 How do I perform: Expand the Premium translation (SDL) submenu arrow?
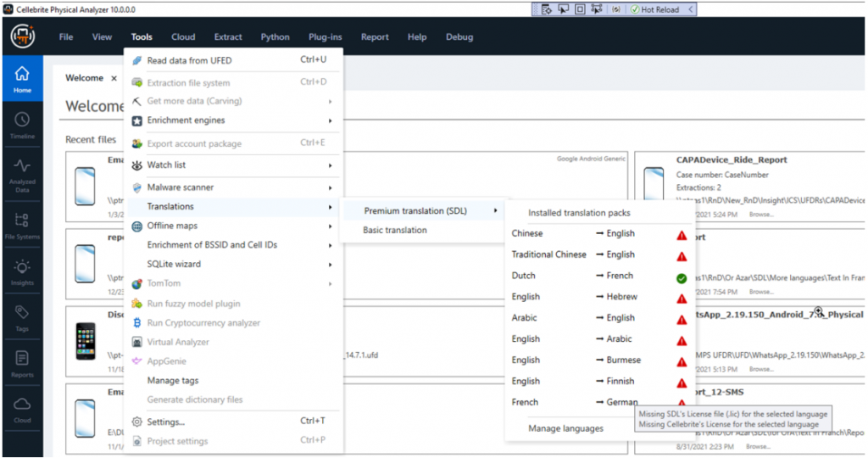(x=495, y=210)
